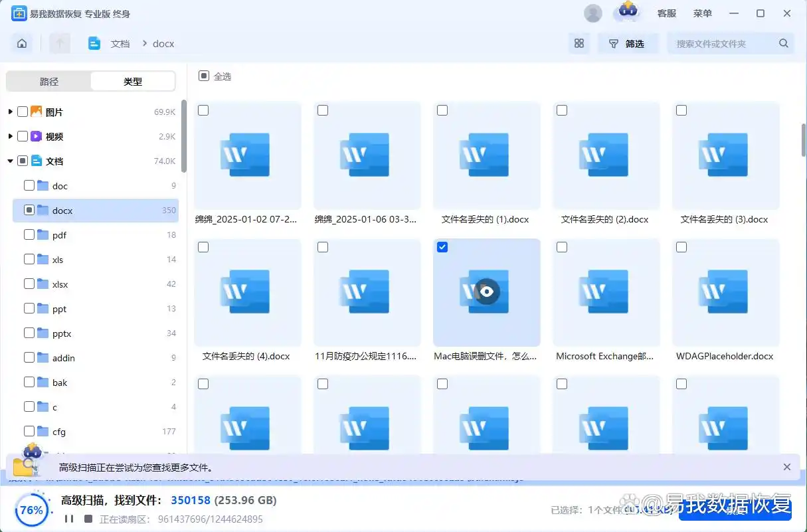
Task: Uncheck the selected Mac电脑误删文件 document
Action: [x=442, y=246]
